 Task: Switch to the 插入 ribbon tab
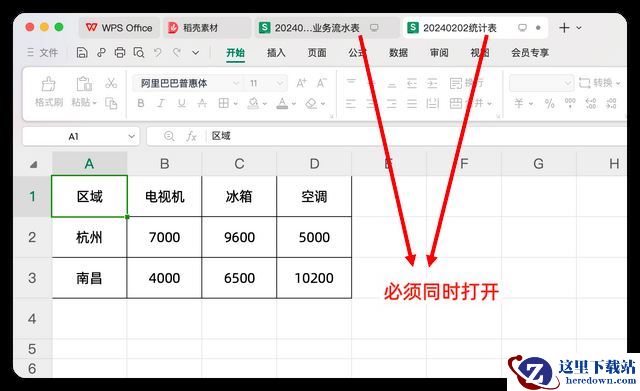(276, 53)
